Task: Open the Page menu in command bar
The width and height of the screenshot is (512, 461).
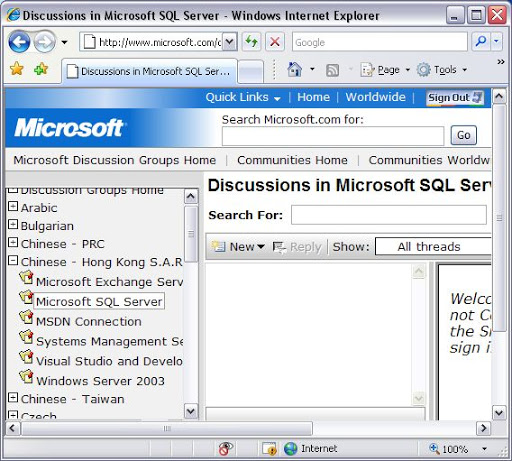Action: click(384, 70)
